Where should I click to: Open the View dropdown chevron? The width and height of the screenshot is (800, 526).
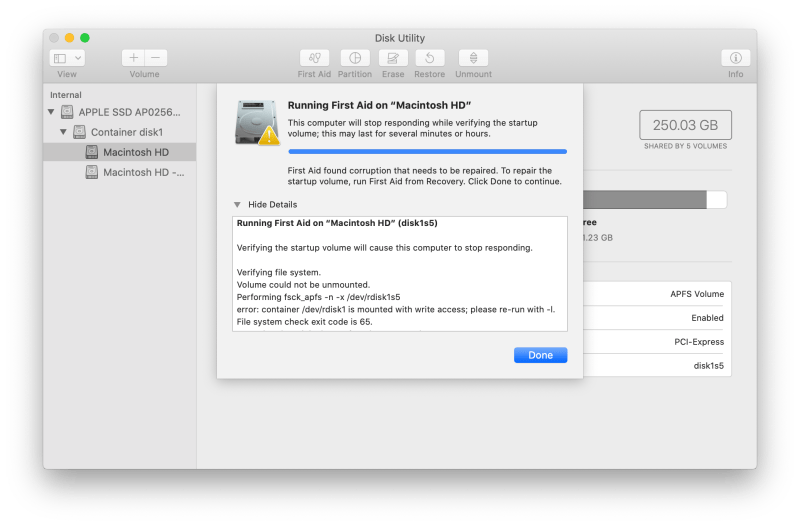(78, 58)
